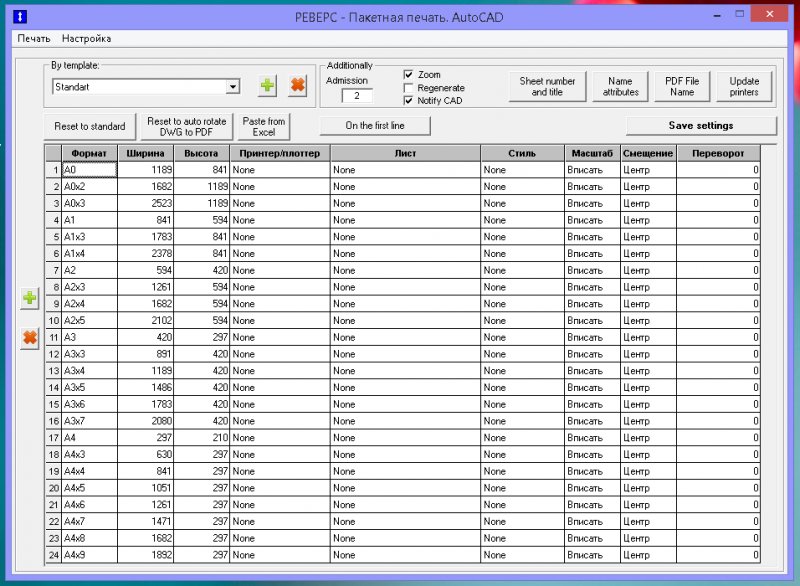Select the A3x7 format cell
The width and height of the screenshot is (800, 586).
pyautogui.click(x=90, y=421)
